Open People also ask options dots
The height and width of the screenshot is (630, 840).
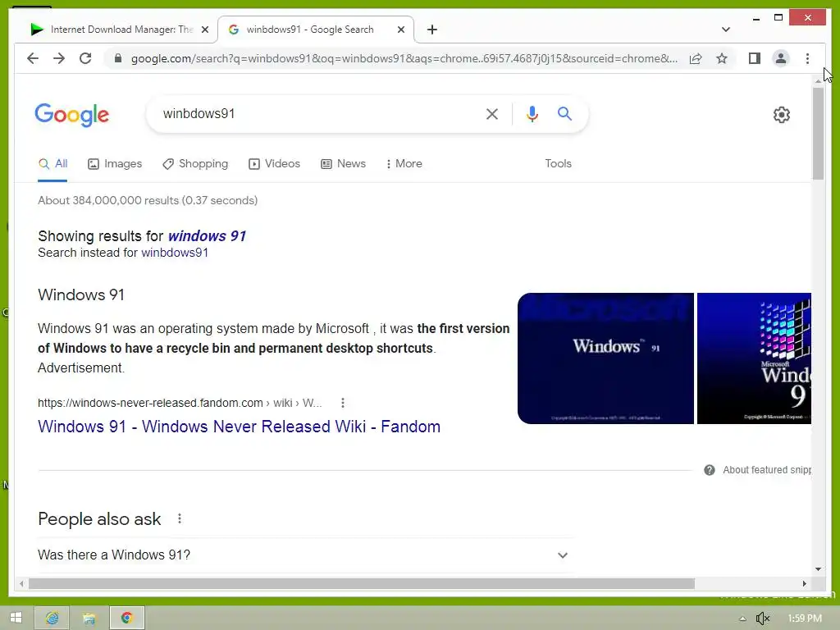point(180,518)
